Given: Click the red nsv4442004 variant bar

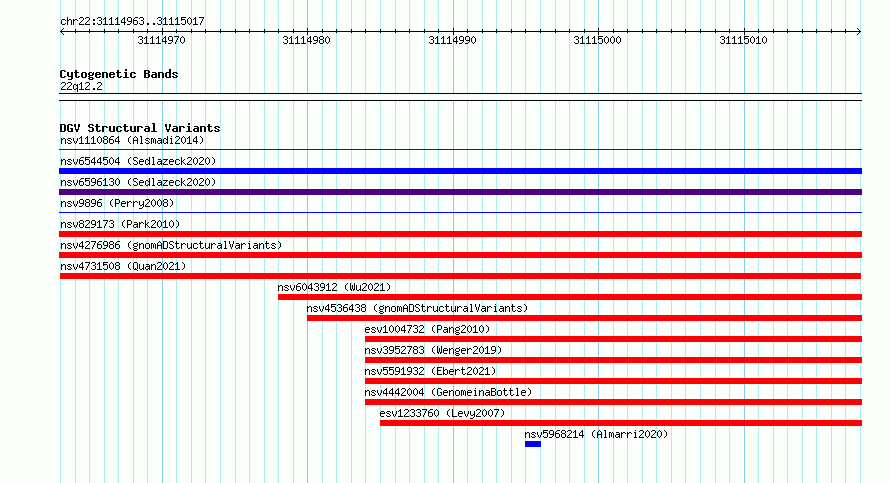Looking at the screenshot, I should pyautogui.click(x=614, y=402).
